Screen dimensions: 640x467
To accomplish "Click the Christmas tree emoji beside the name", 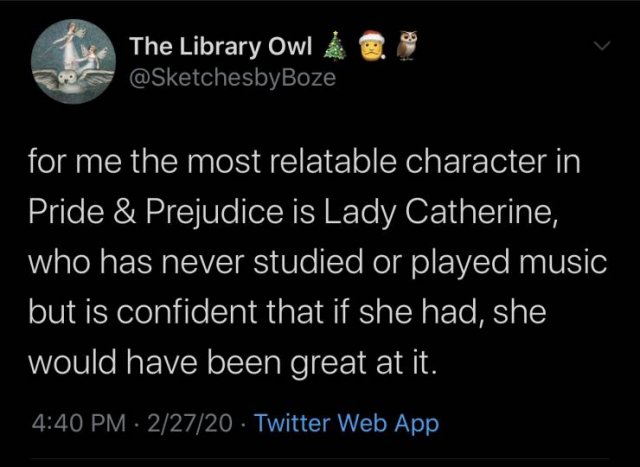I will pyautogui.click(x=336, y=46).
